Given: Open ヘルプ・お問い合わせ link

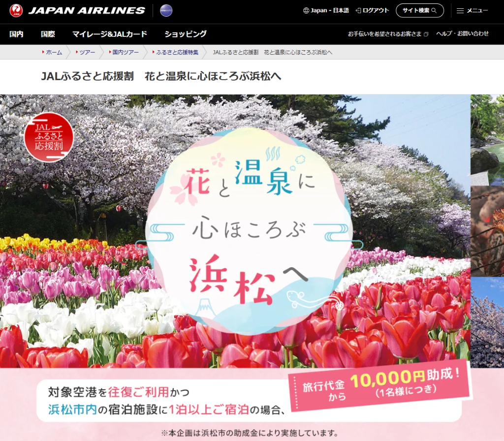Looking at the screenshot, I should tap(462, 33).
